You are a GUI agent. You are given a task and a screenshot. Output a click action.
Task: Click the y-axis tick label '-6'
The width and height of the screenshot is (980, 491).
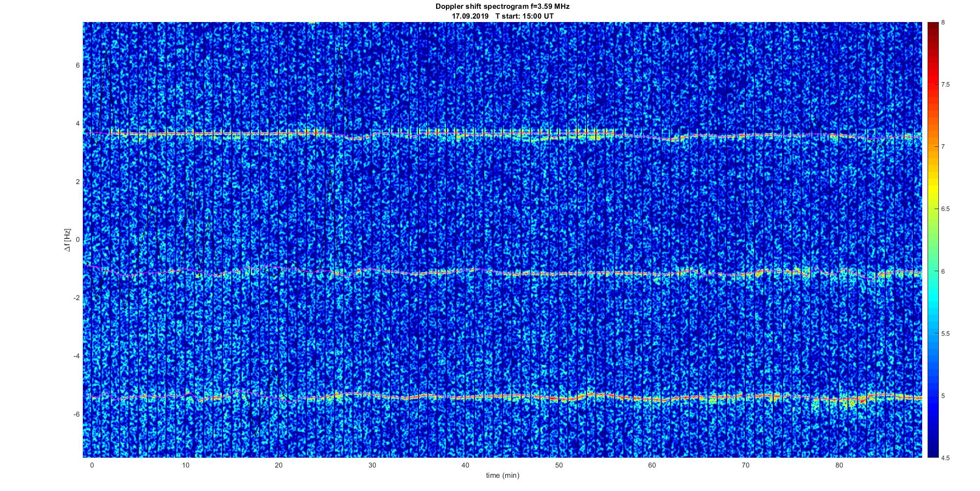pyautogui.click(x=77, y=415)
